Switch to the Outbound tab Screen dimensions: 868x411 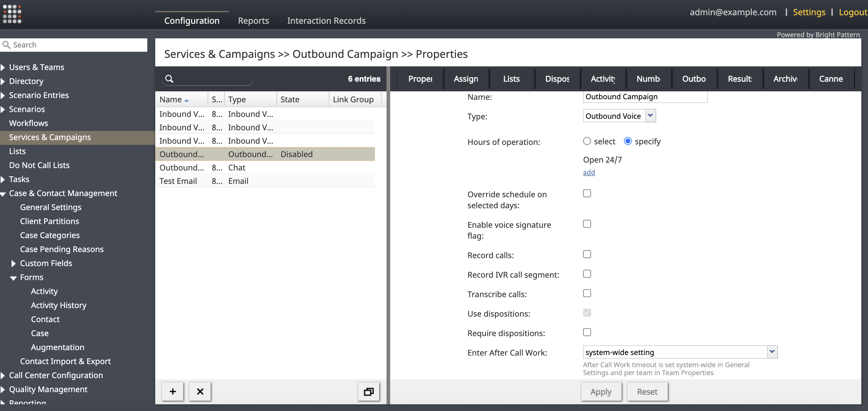(x=694, y=79)
